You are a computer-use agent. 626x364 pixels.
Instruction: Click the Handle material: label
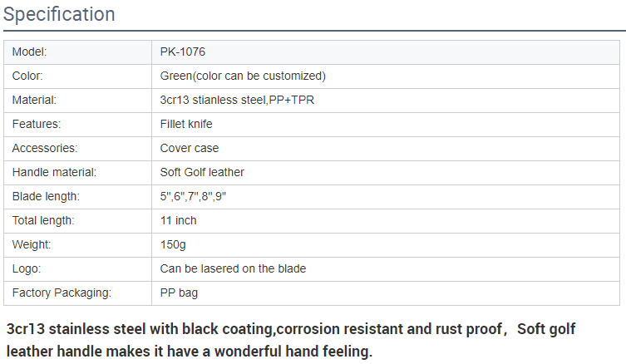[x=54, y=172]
